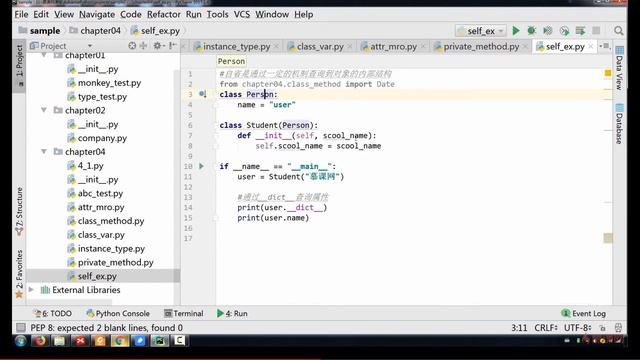
Task: Click UTF-8 encoding selector
Action: (578, 328)
